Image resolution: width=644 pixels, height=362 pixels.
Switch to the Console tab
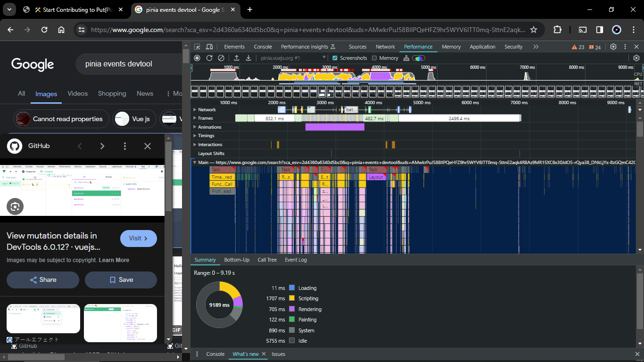(263, 47)
